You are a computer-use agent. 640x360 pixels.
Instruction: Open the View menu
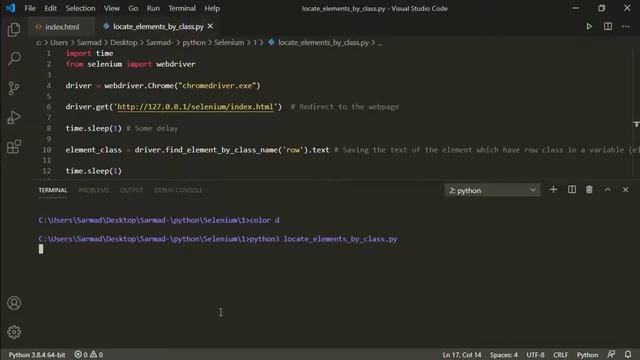click(x=111, y=8)
